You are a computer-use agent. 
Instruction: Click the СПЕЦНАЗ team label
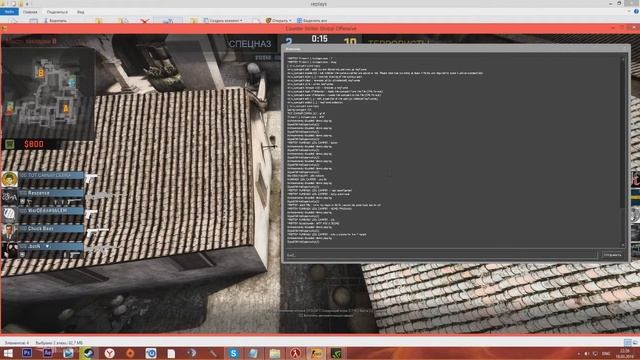point(250,44)
